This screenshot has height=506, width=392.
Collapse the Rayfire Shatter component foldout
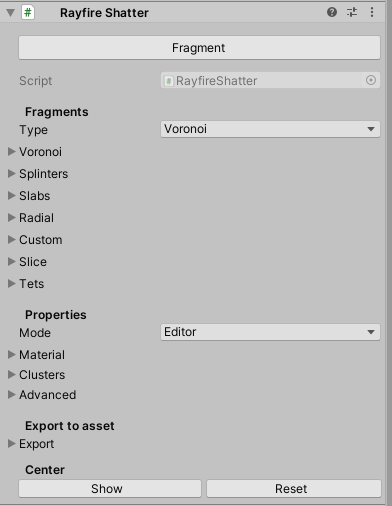[x=11, y=13]
